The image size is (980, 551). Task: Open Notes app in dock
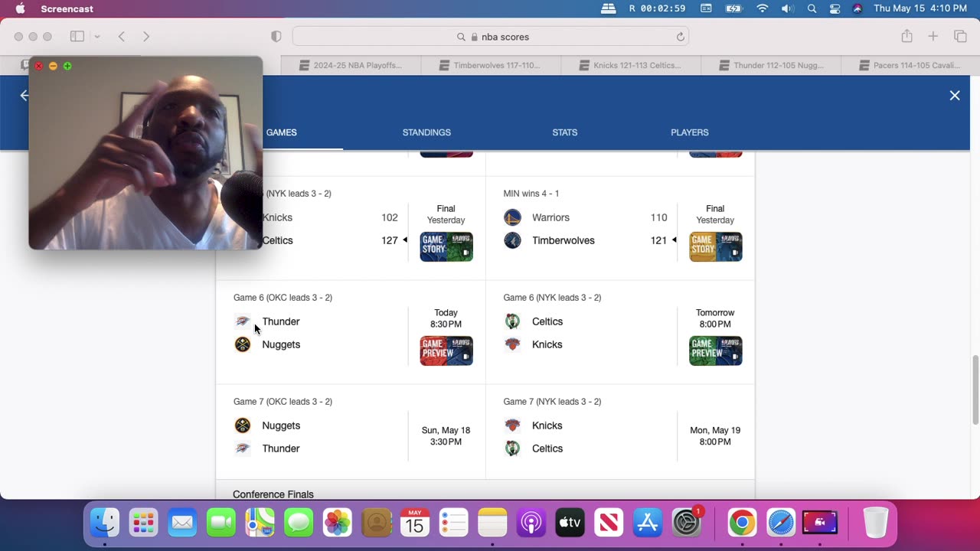click(x=492, y=523)
